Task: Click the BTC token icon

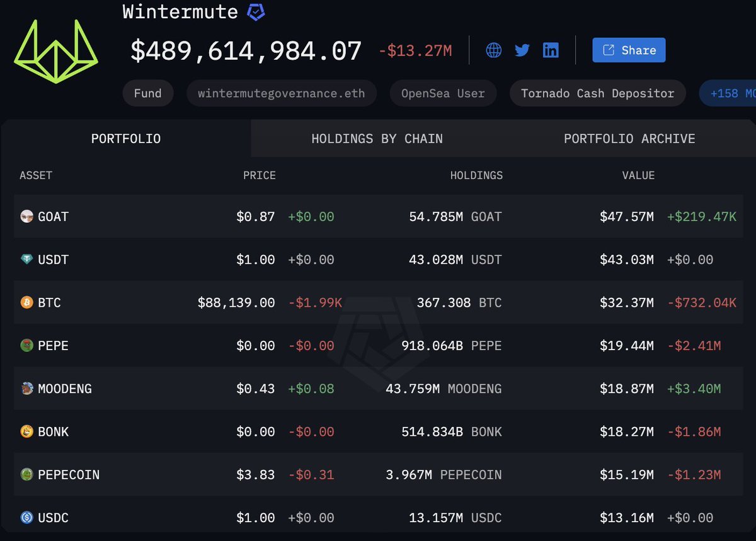Action: coord(26,302)
